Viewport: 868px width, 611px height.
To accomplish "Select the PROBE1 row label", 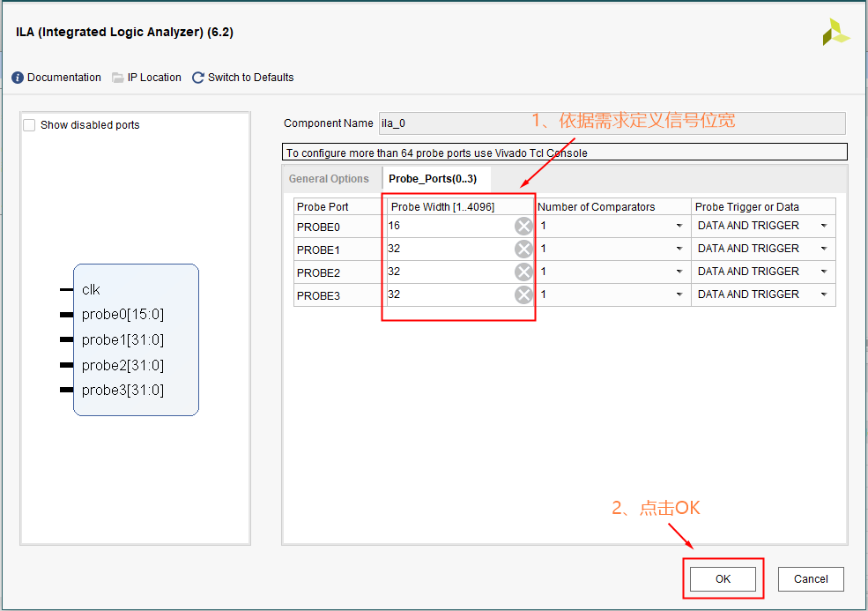I will tap(318, 250).
